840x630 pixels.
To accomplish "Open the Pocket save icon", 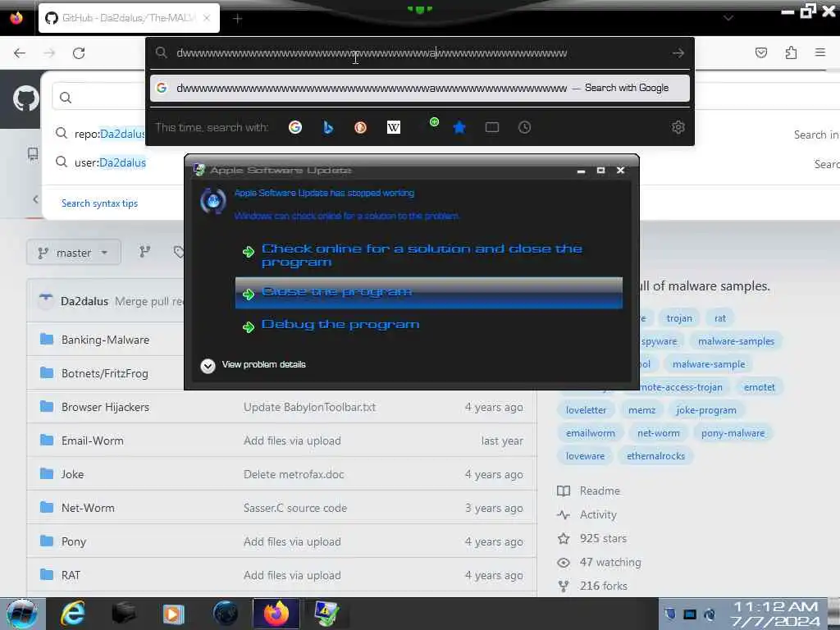I will pyautogui.click(x=760, y=52).
